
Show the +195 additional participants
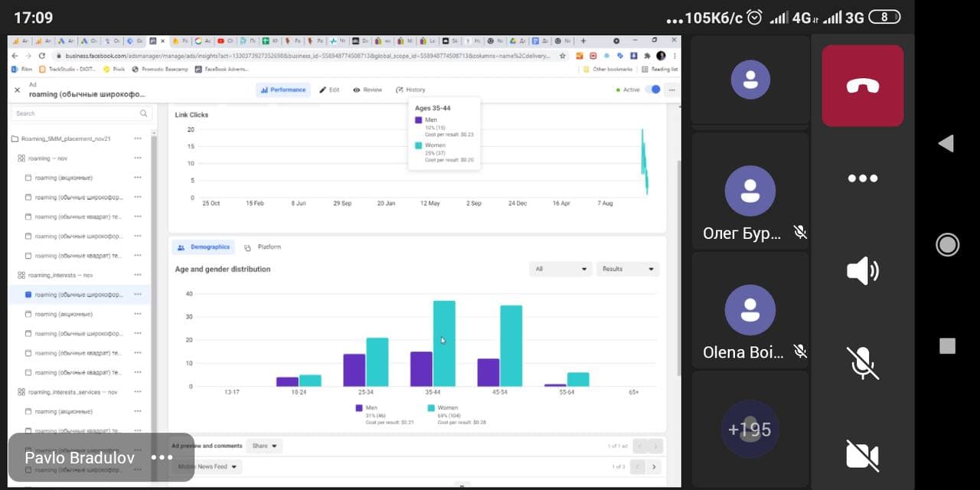750,430
